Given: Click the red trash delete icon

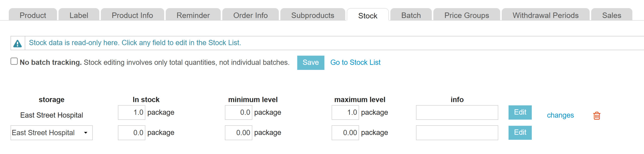Looking at the screenshot, I should pyautogui.click(x=596, y=116).
